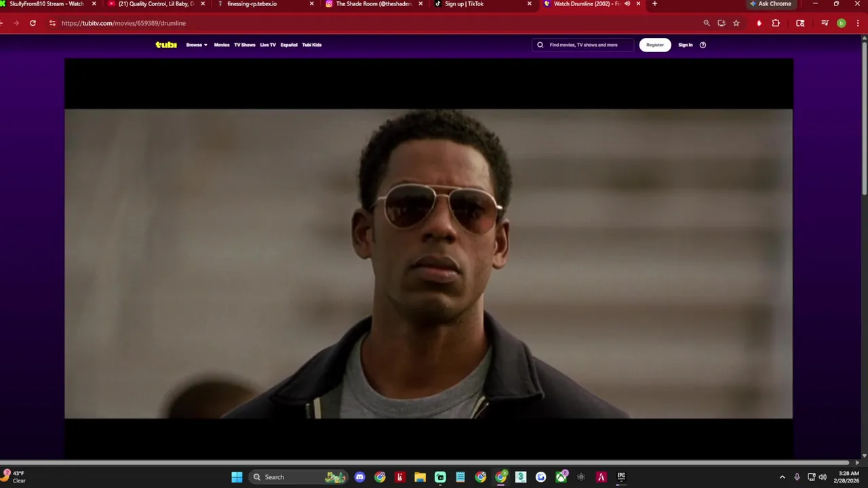
Task: Click the Register button
Action: click(655, 45)
